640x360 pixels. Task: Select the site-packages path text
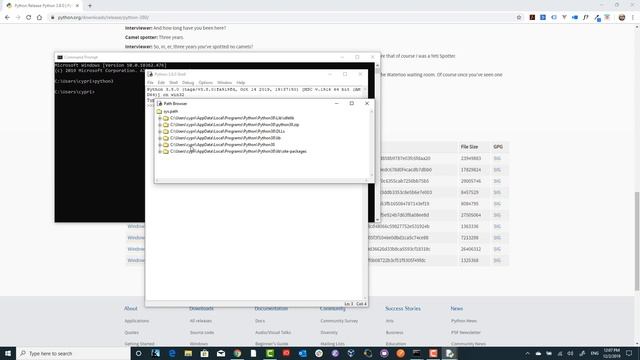[x=238, y=151]
